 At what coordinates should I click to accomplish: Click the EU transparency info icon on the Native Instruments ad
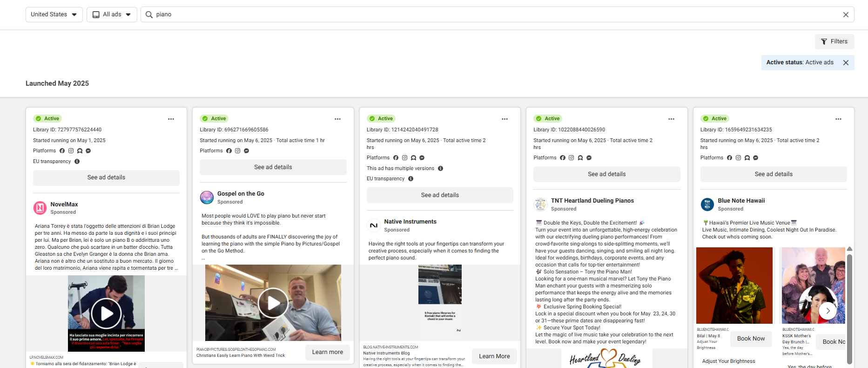tap(410, 179)
